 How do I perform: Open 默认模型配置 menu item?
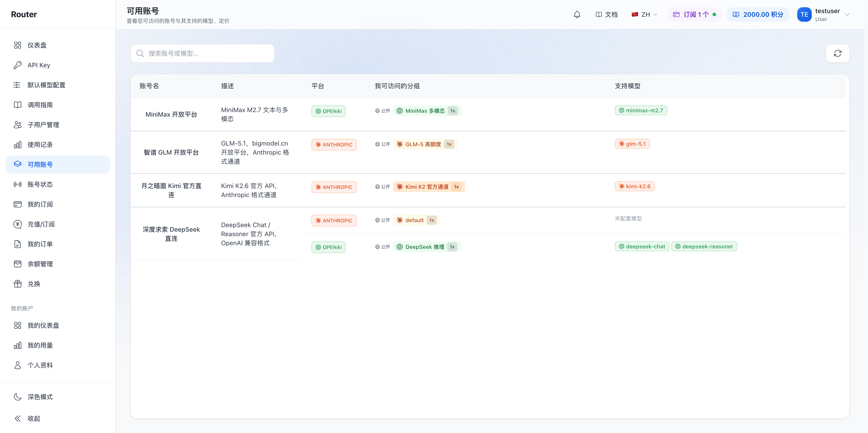click(x=58, y=85)
